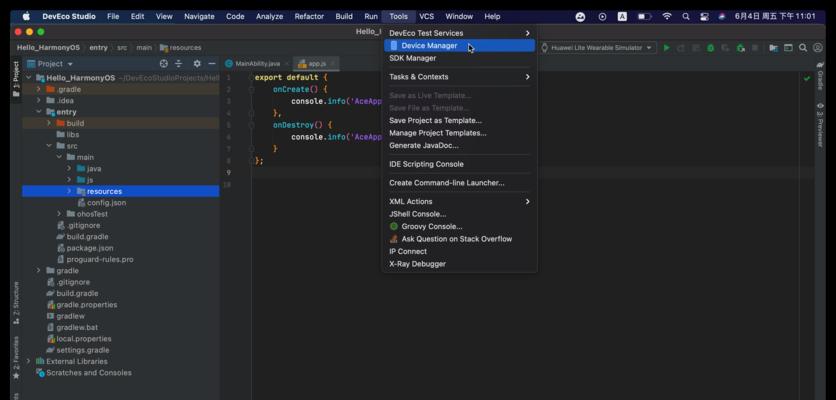Image resolution: width=836 pixels, height=400 pixels.
Task: Click the Attach Debugger to Process icon
Action: pyautogui.click(x=741, y=48)
